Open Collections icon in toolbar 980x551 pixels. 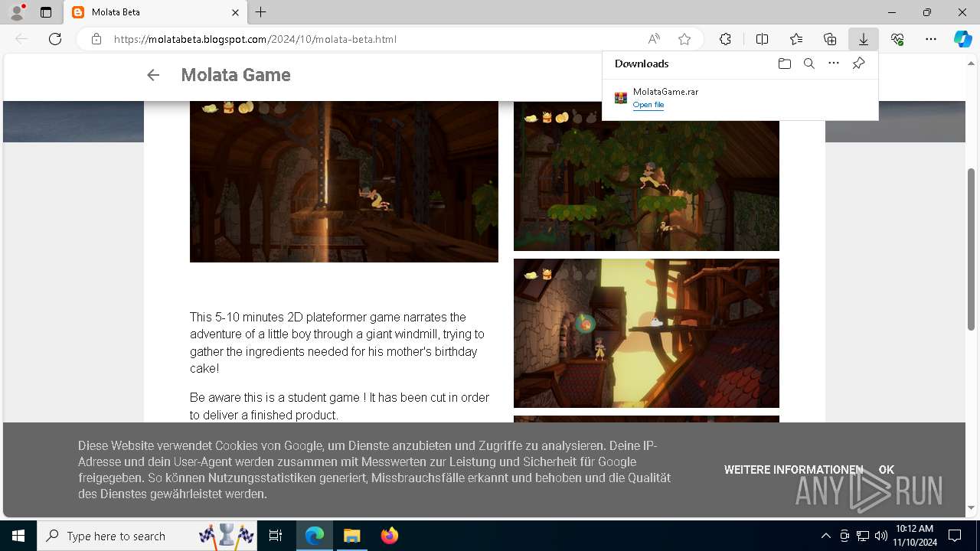tap(830, 39)
